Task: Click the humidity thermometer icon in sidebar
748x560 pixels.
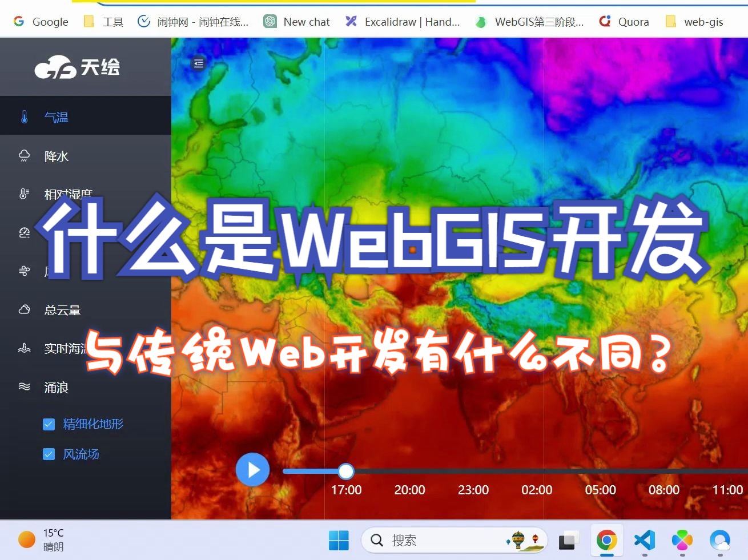Action: (x=25, y=194)
